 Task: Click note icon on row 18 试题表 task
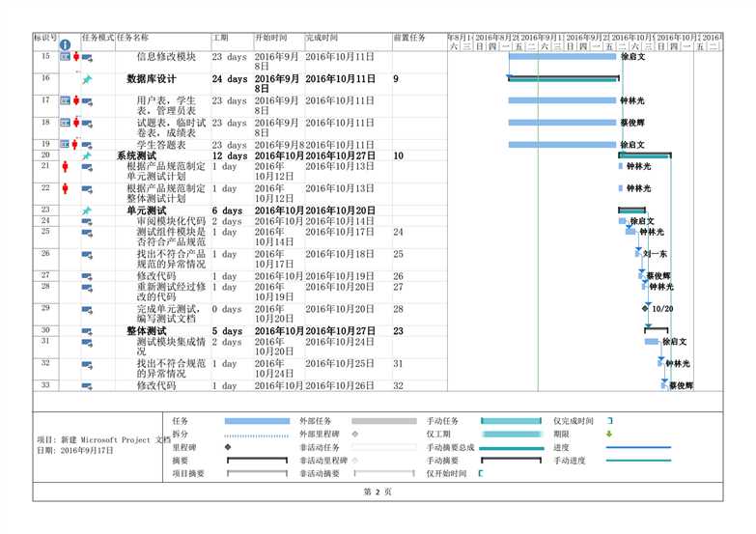65,123
